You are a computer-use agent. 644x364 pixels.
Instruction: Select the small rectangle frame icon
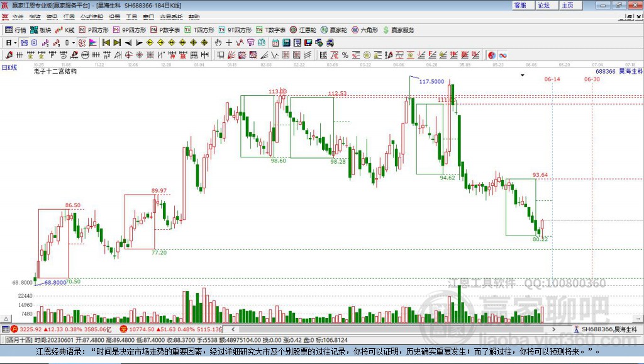(x=221, y=55)
